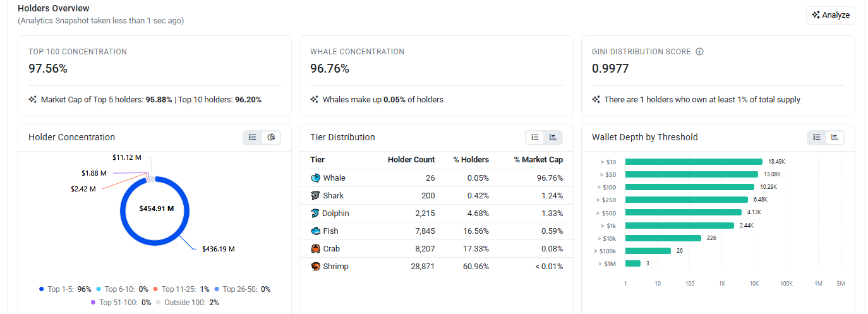Image resolution: width=868 pixels, height=314 pixels.
Task: Toggle the Top 1-5 legend swatch
Action: 42,289
